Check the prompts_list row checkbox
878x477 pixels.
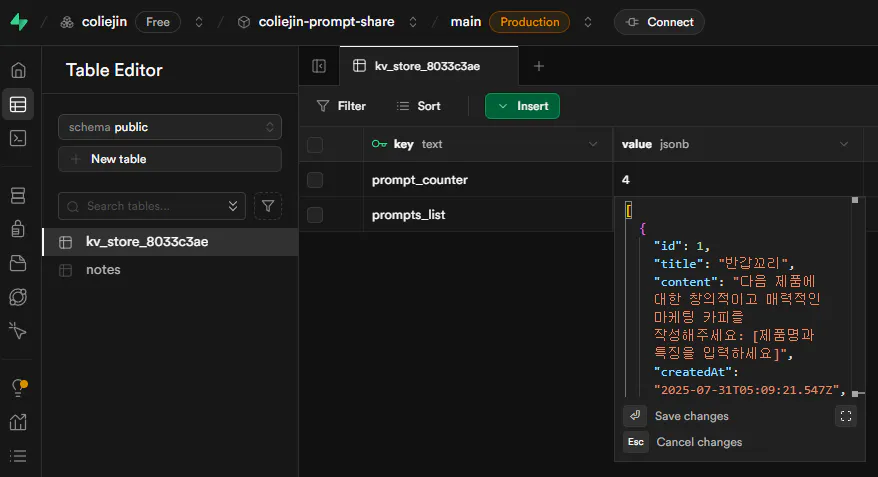pyautogui.click(x=315, y=215)
